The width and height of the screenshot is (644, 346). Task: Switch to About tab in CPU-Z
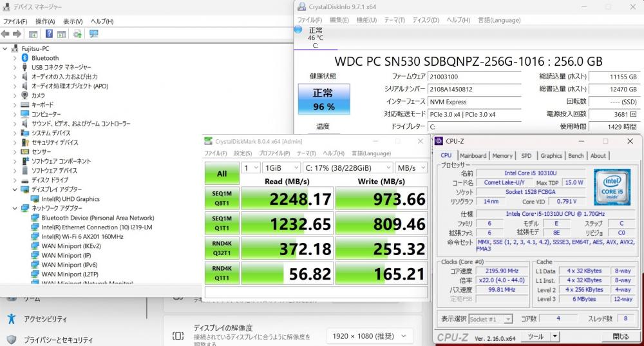[x=598, y=156]
